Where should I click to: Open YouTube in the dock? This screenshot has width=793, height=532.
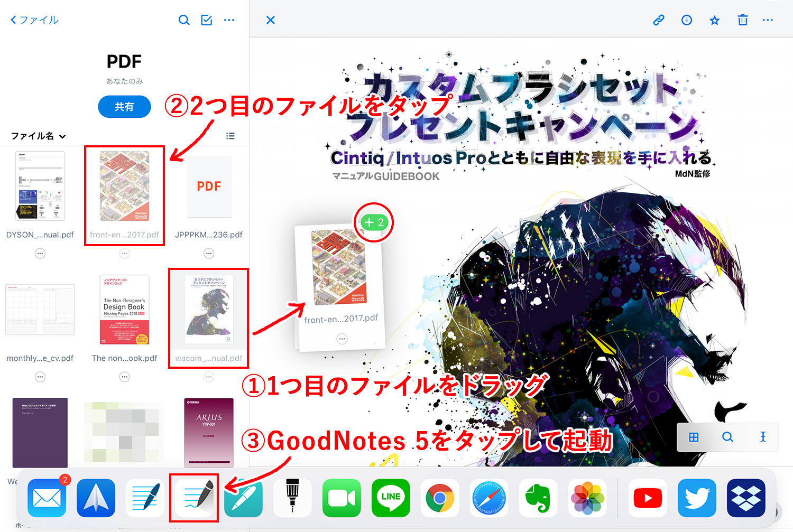pyautogui.click(x=648, y=498)
